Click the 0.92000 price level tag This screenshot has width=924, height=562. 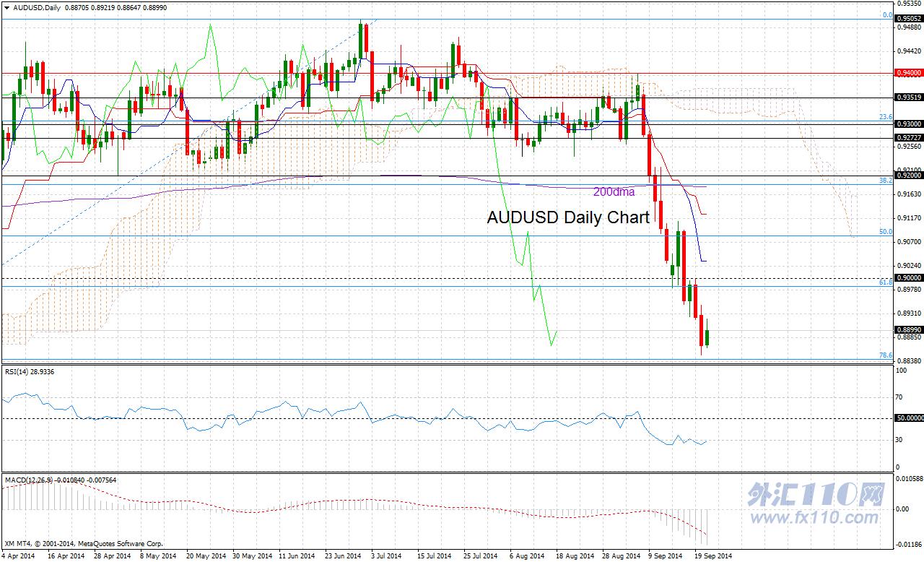[x=907, y=176]
